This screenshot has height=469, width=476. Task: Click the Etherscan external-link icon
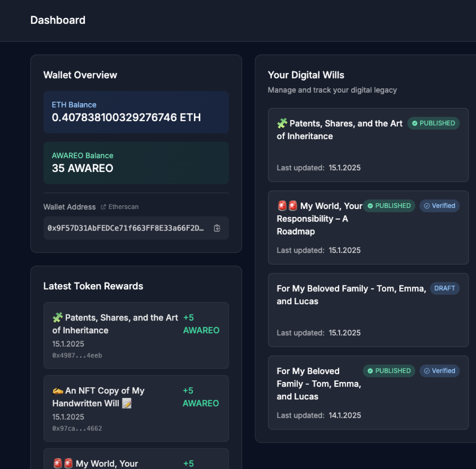(103, 207)
